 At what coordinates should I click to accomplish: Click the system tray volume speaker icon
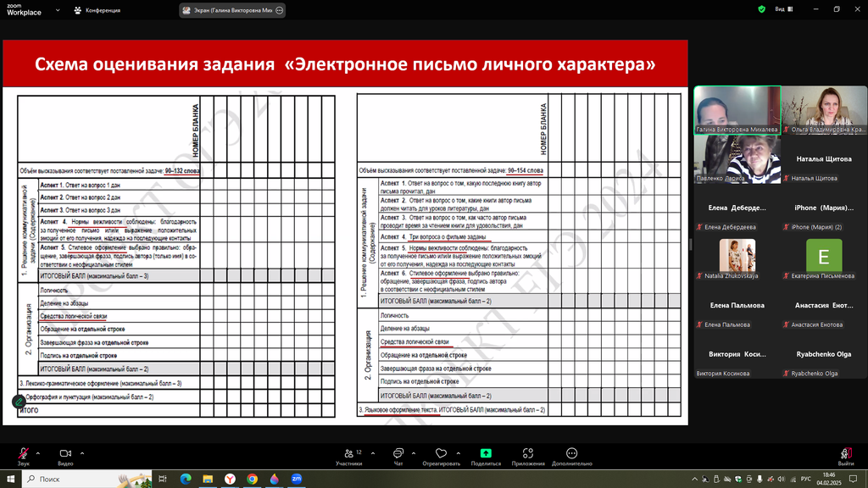[x=781, y=480]
